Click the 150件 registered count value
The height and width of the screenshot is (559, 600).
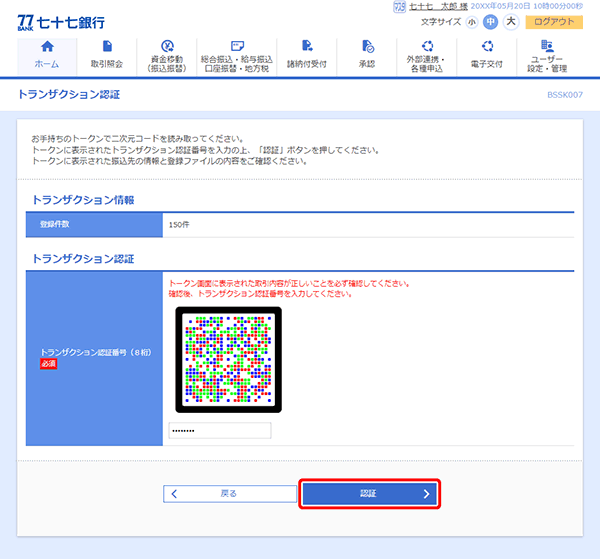click(x=179, y=225)
